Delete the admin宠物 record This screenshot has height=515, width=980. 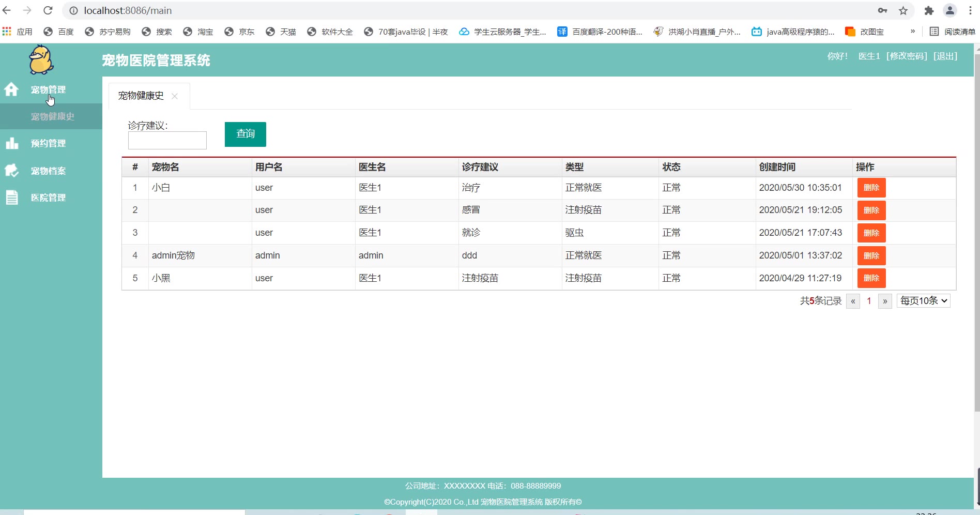pyautogui.click(x=871, y=256)
